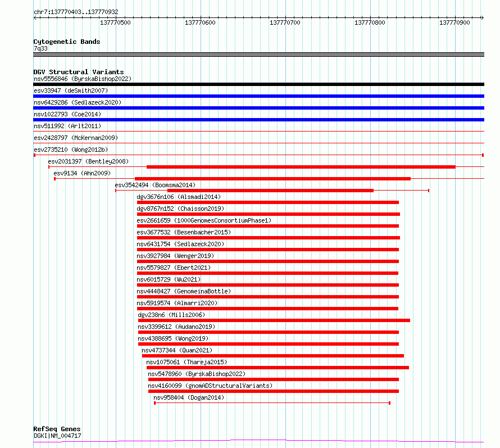Screen dimensions: 500x448
Task: Click the DGV Structural Variants track heading
Action: tap(79, 72)
